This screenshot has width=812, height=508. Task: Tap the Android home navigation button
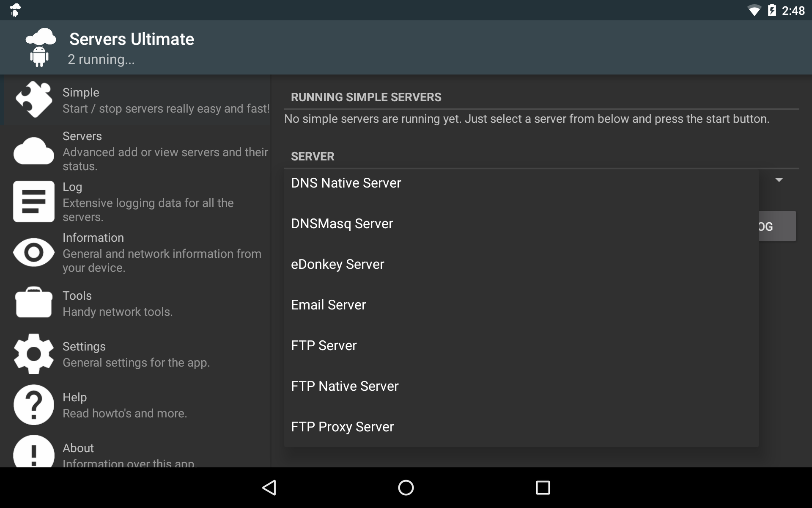pyautogui.click(x=406, y=488)
